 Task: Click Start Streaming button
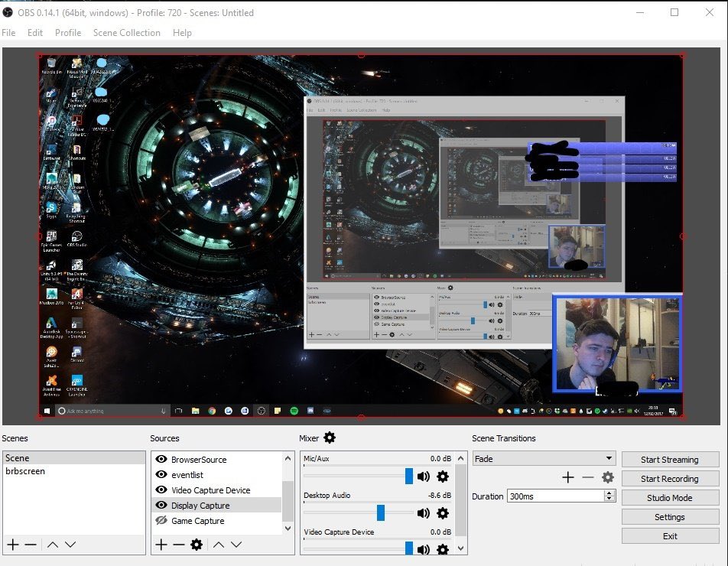click(x=670, y=460)
